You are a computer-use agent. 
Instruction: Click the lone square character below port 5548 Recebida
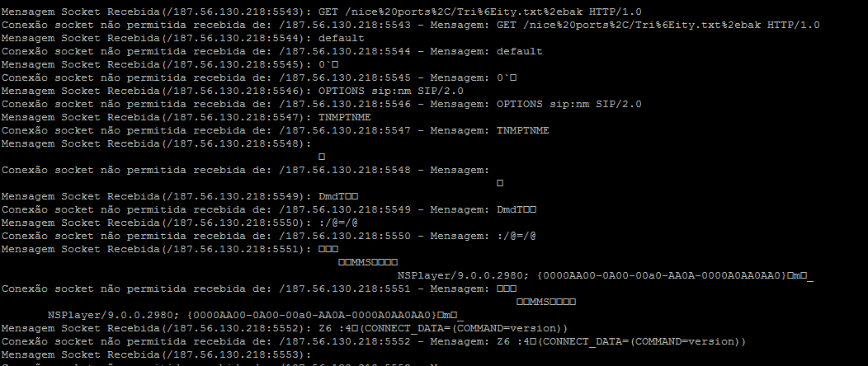(x=322, y=157)
